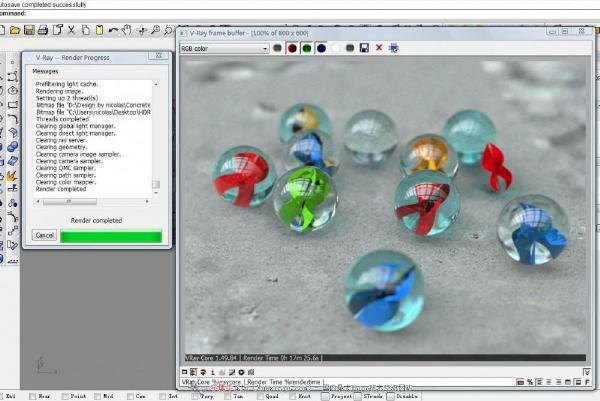Collapse frame buffer bottom toolbar double-chevron
The image size is (600, 401).
pos(587,372)
